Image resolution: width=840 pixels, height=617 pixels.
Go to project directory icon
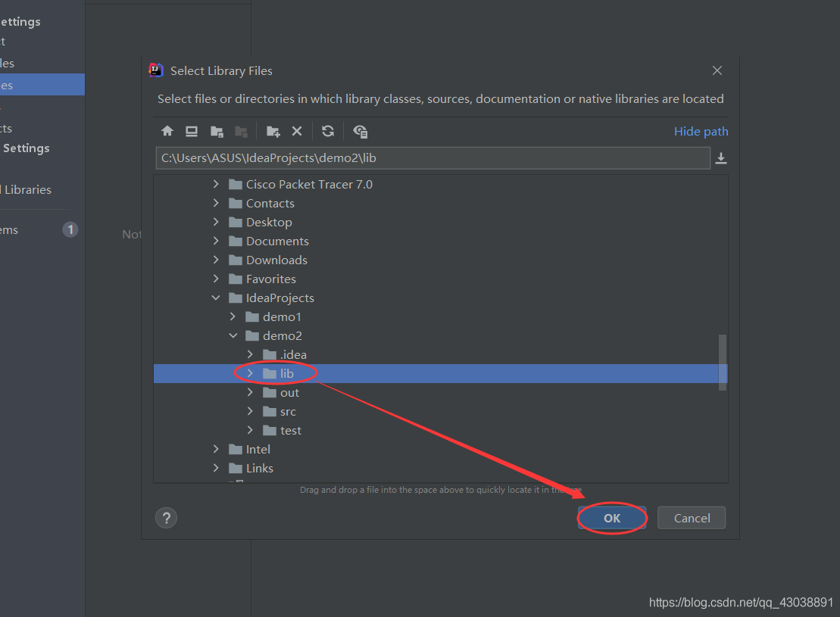tap(217, 131)
